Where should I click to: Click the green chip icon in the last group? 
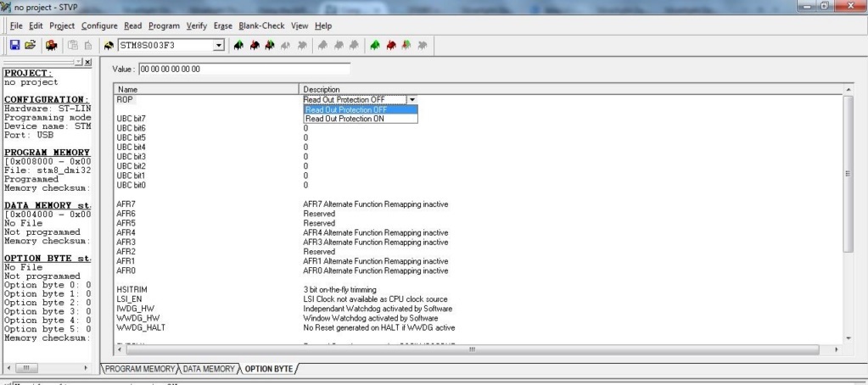[x=375, y=45]
